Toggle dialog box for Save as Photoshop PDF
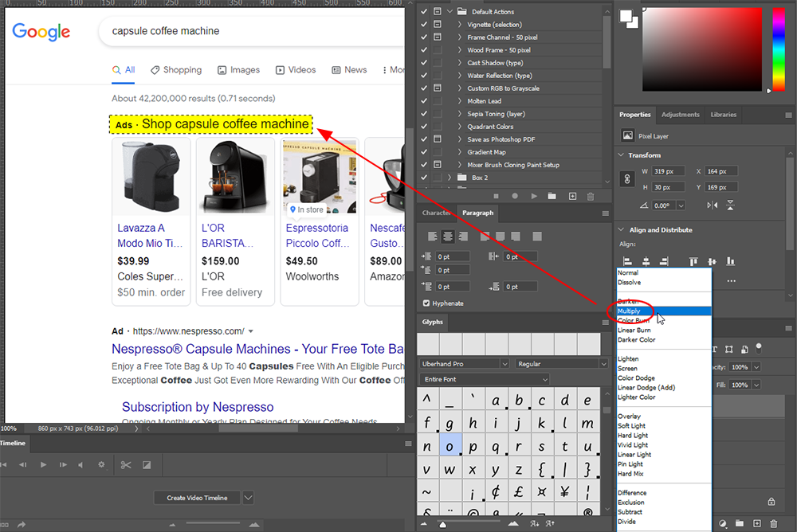Screen dimensions: 797x532 (437, 139)
